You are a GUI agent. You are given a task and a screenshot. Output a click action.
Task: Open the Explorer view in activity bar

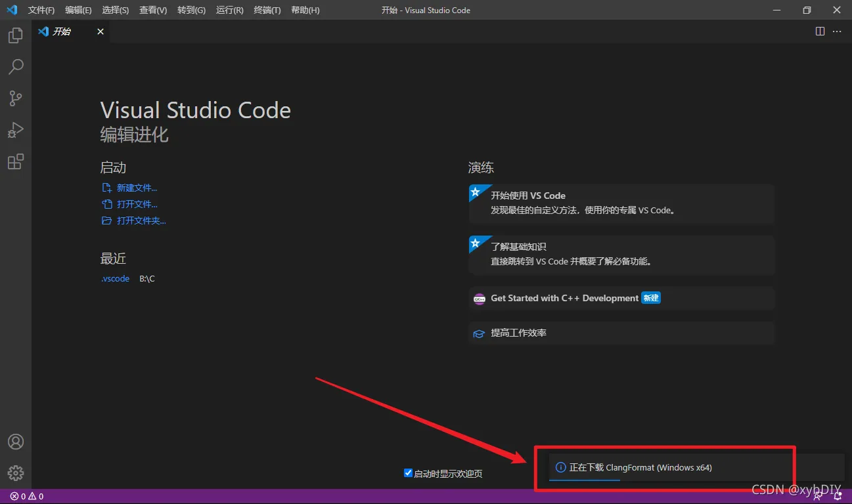16,35
